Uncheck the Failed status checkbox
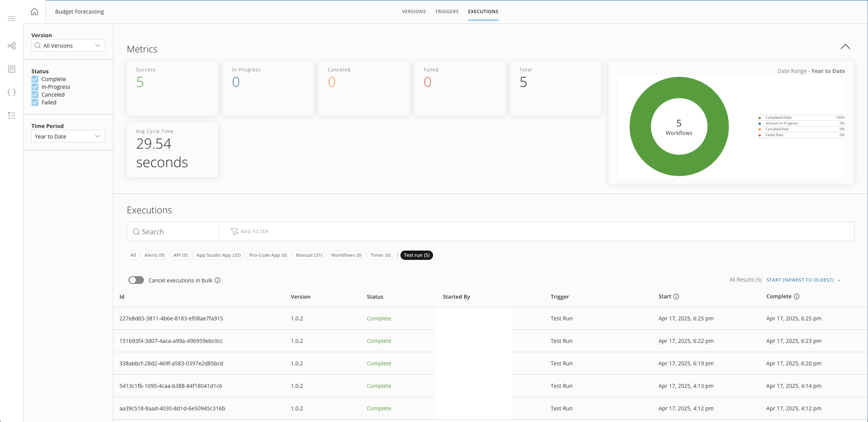This screenshot has width=868, height=422. pyautogui.click(x=35, y=102)
